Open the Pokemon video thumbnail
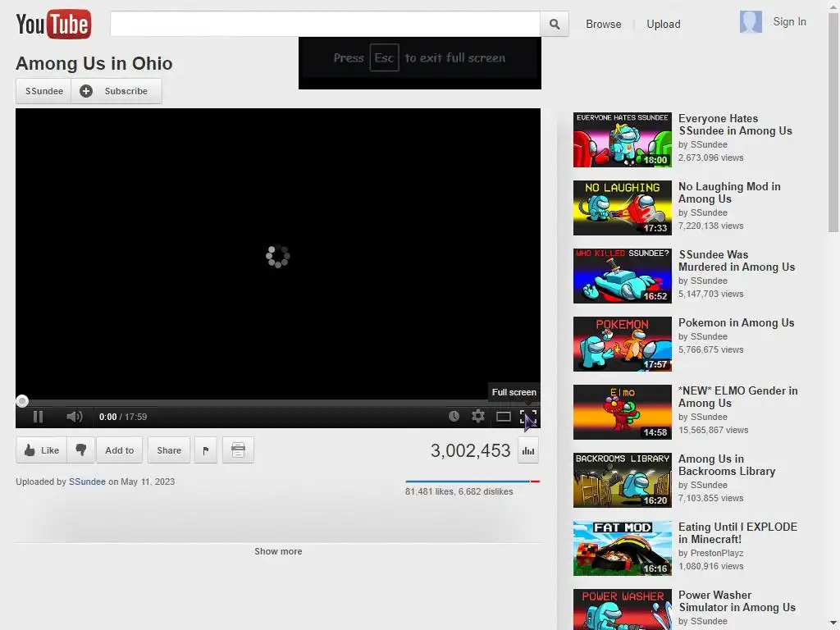Viewport: 840px width, 630px height. click(622, 344)
